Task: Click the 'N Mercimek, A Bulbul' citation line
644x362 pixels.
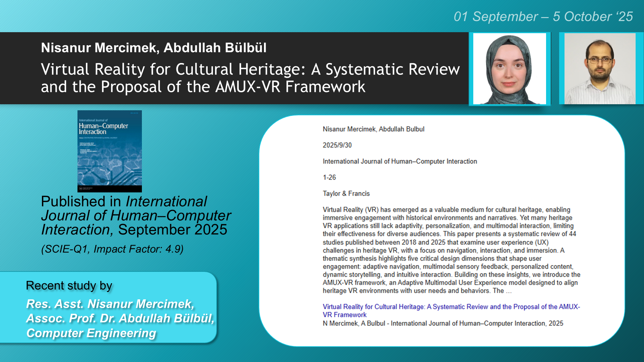Action: click(x=442, y=323)
